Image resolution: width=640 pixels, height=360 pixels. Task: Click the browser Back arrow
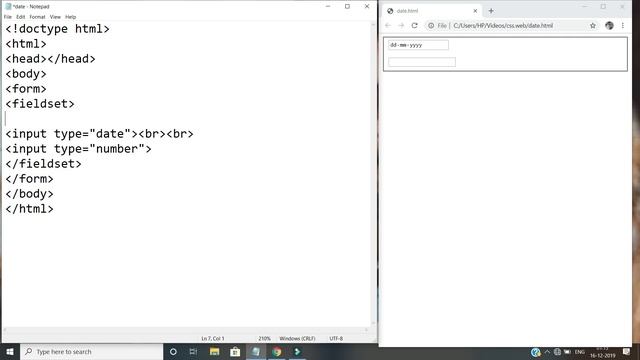coord(388,25)
